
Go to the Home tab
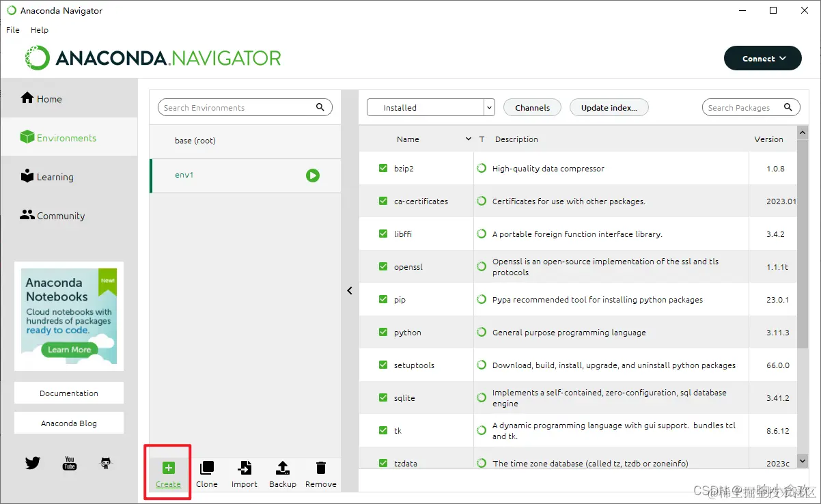(x=69, y=98)
